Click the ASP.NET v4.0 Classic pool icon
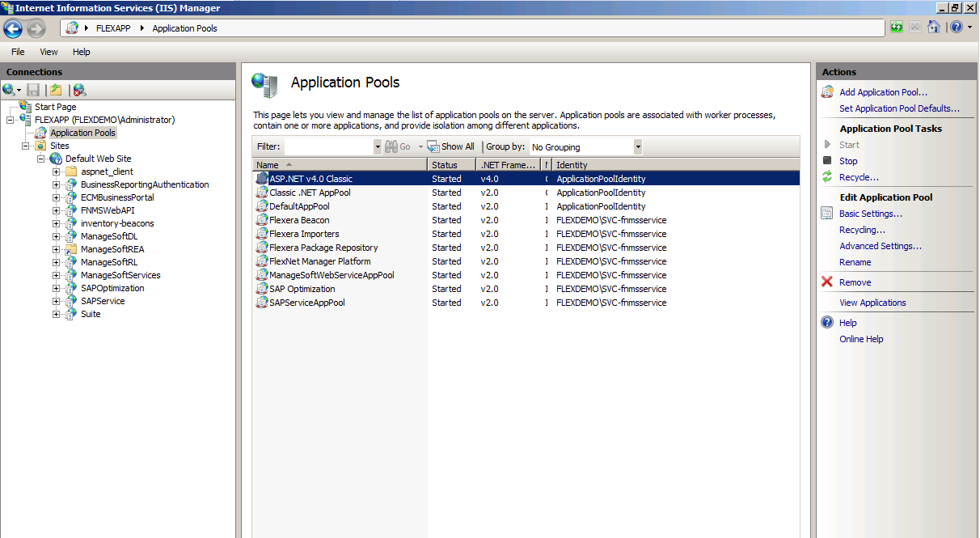Screen dimensions: 980x538 [x=261, y=179]
